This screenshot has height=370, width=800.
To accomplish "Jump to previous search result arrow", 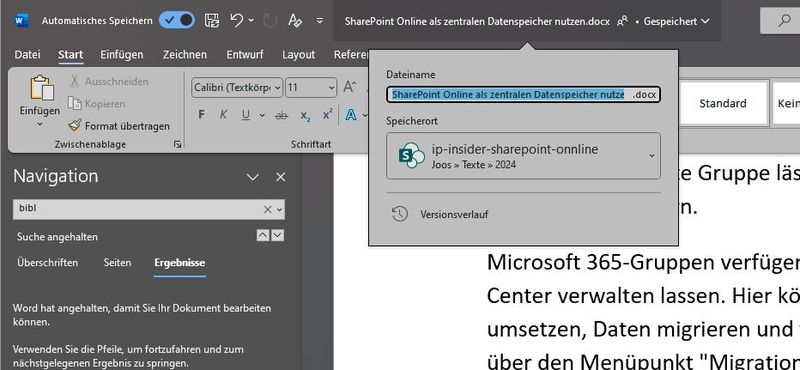I will point(262,235).
